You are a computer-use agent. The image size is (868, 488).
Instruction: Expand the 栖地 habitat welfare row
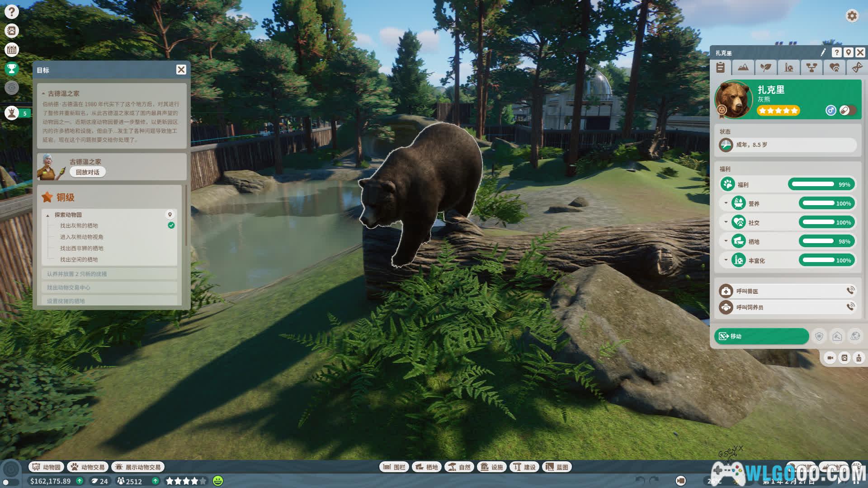[726, 241]
